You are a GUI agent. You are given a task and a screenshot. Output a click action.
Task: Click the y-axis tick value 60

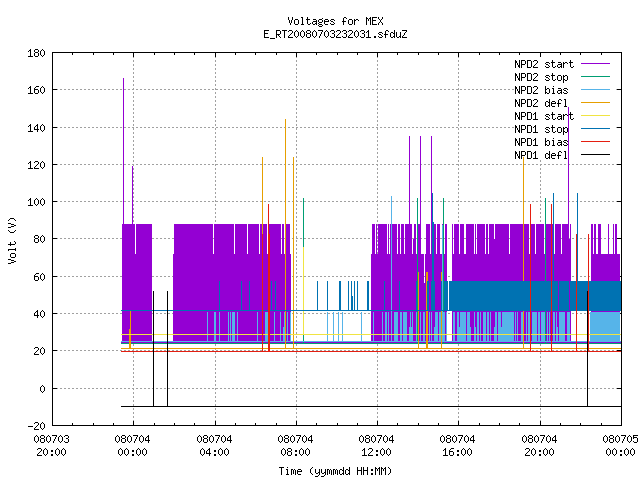(39, 277)
